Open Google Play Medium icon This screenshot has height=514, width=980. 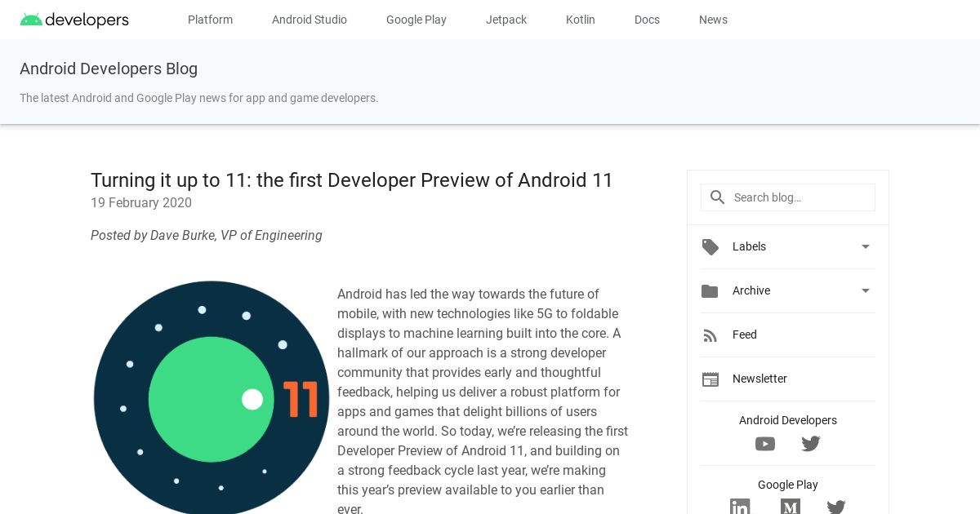pyautogui.click(x=791, y=507)
